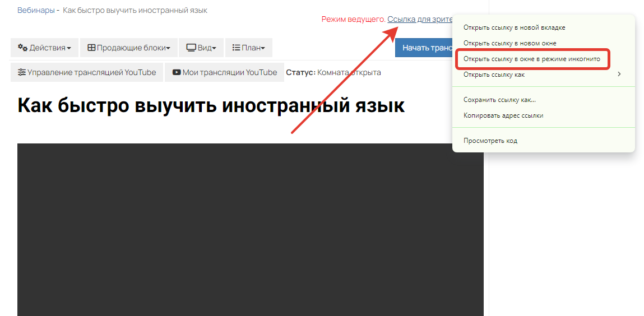Click the YouTube play icon
The image size is (644, 316).
tap(177, 73)
